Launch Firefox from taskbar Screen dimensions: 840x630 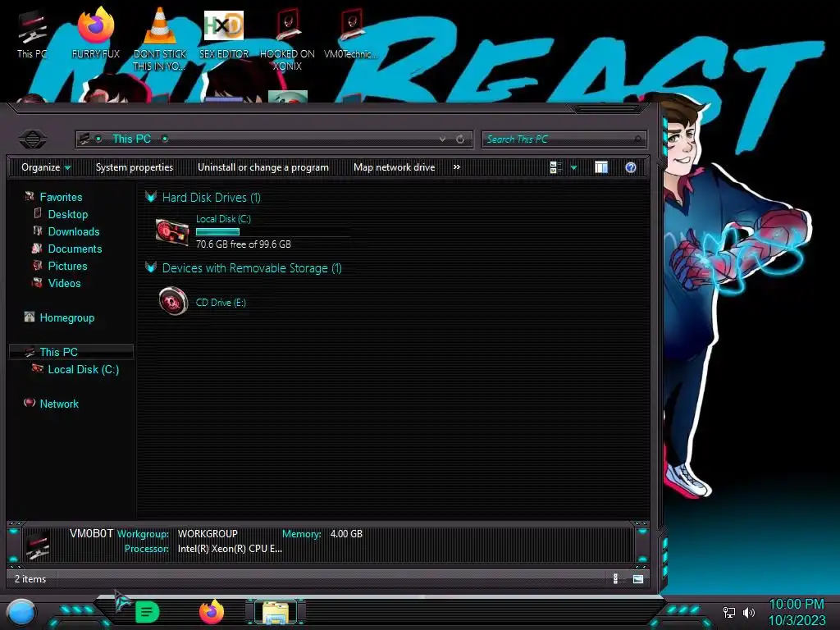tap(212, 612)
